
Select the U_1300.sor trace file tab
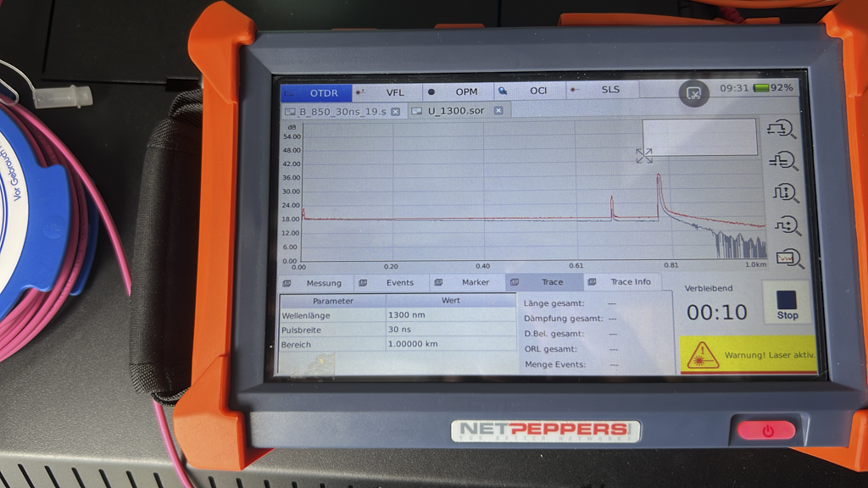click(459, 111)
